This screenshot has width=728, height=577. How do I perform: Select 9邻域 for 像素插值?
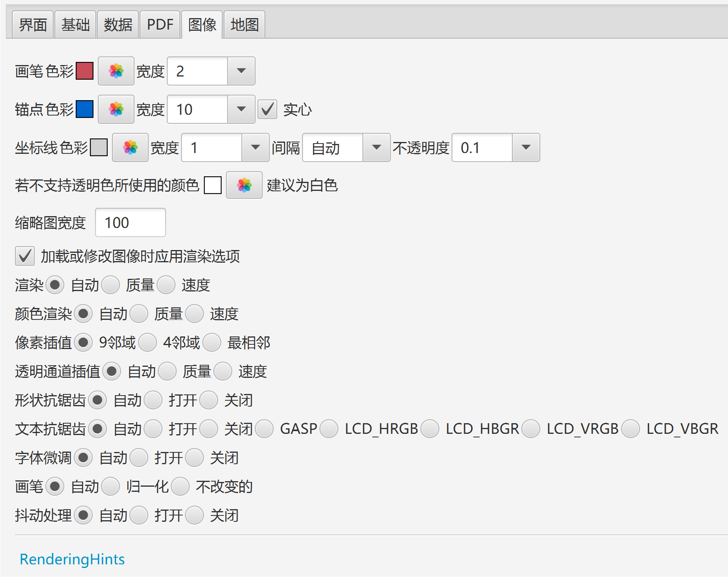point(83,342)
